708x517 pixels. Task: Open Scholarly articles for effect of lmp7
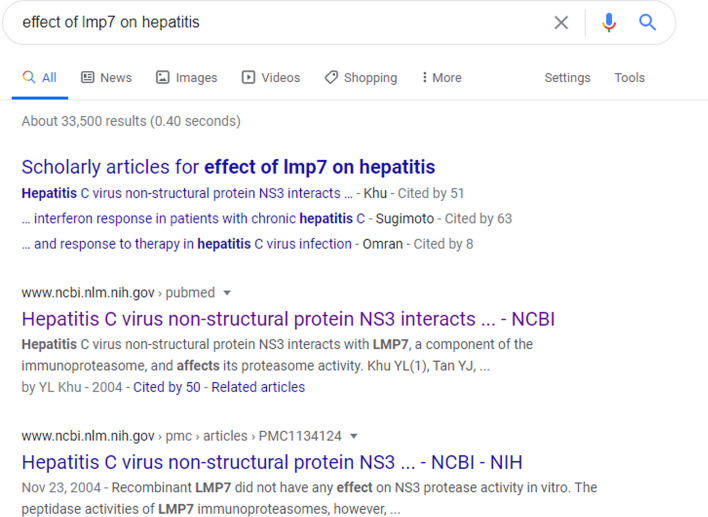click(228, 167)
